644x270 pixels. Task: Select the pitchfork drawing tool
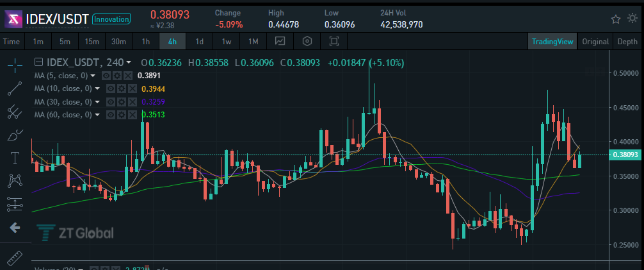pos(15,111)
